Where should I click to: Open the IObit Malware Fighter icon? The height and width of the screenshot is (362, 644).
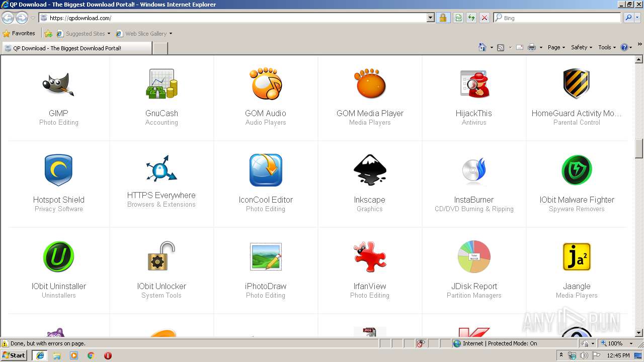[577, 170]
